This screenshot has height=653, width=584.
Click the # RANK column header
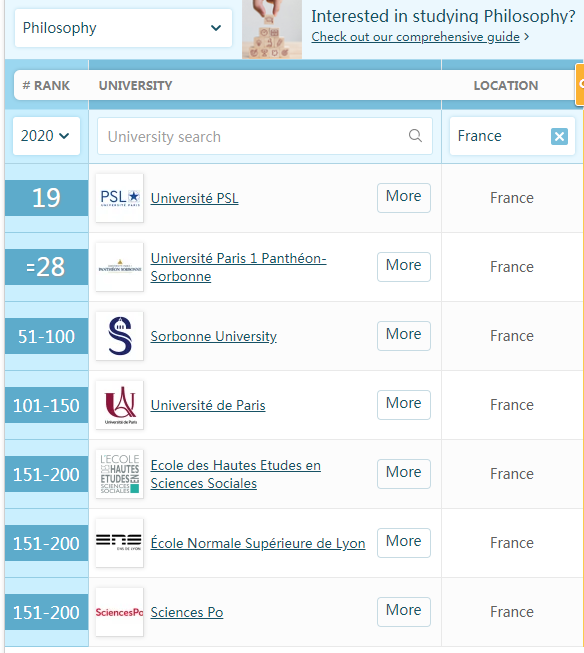pyautogui.click(x=46, y=85)
